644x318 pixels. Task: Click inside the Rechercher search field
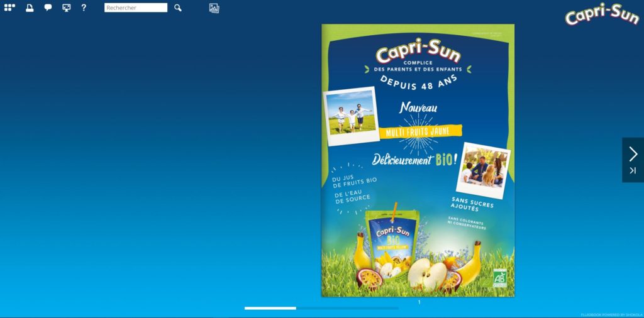click(x=136, y=8)
